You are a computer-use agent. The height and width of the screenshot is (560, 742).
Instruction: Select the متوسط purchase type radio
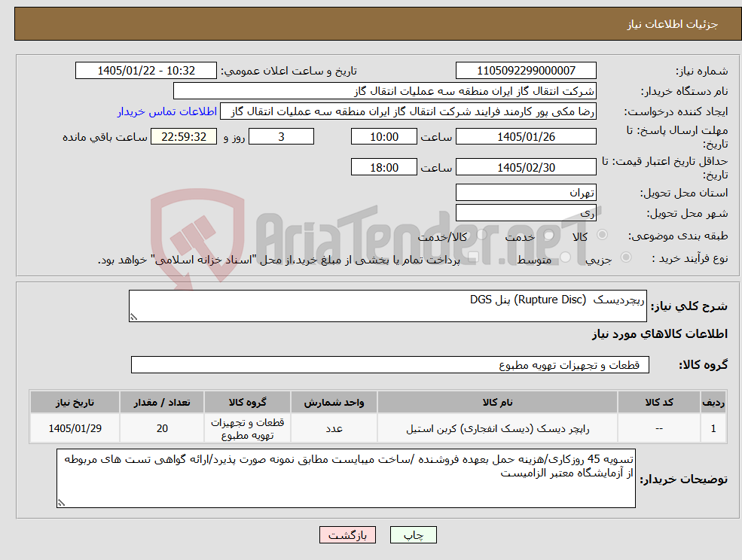coord(565,257)
